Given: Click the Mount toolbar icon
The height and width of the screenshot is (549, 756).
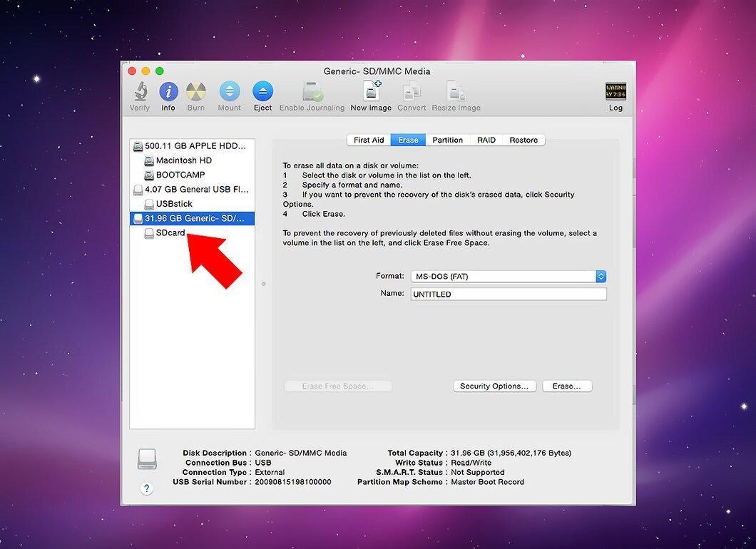Looking at the screenshot, I should (230, 91).
